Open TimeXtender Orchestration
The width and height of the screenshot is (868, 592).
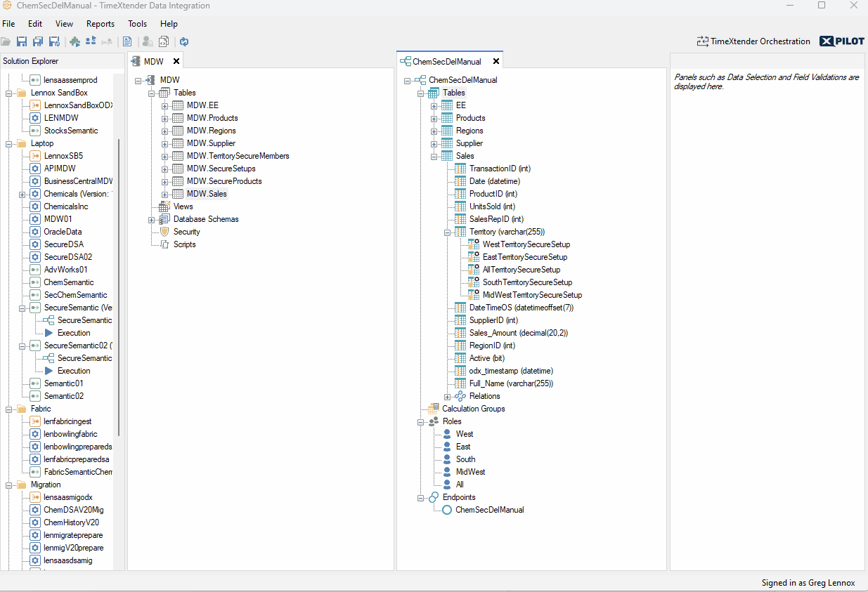click(753, 41)
